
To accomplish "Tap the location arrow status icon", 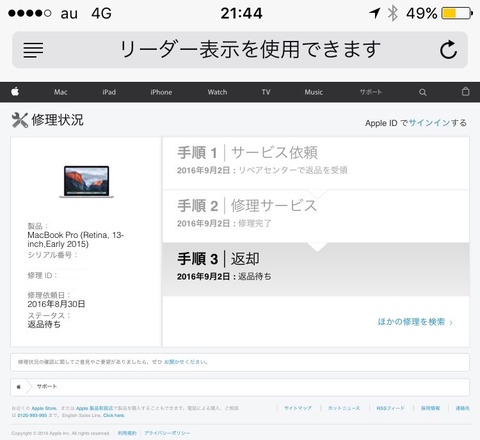I will pos(375,13).
